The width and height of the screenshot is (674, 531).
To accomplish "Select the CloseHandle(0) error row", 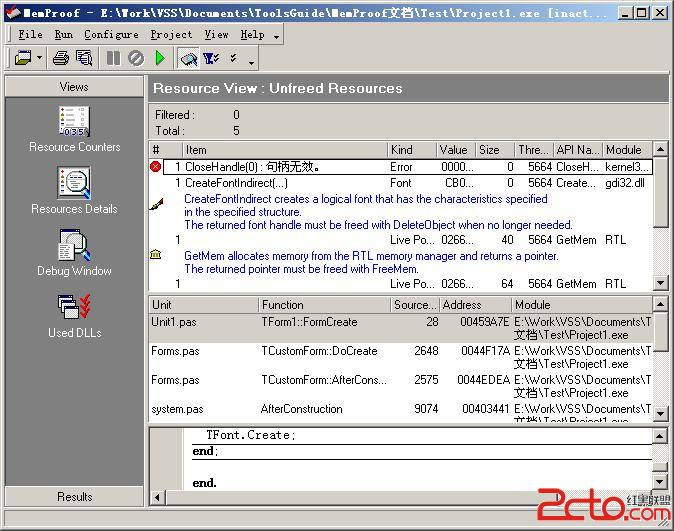I will point(407,167).
